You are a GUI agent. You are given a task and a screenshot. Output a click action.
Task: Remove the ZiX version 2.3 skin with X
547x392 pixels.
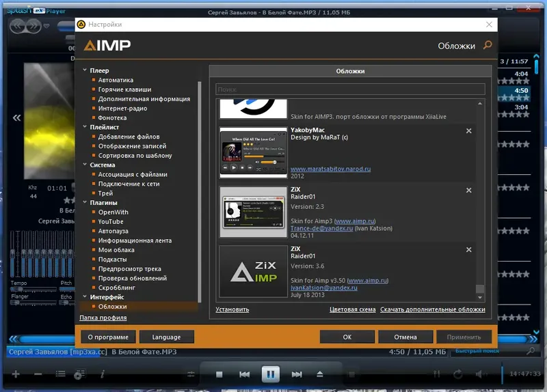pyautogui.click(x=469, y=191)
